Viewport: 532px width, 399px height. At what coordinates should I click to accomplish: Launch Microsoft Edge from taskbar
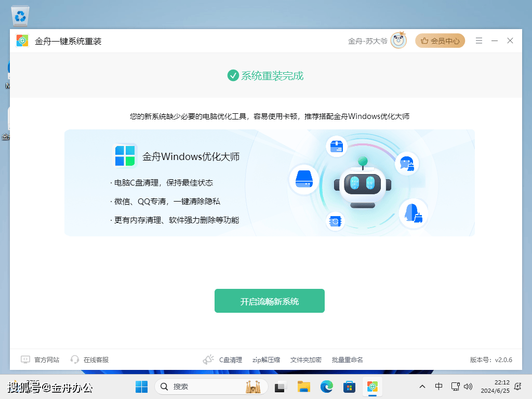[x=326, y=387]
